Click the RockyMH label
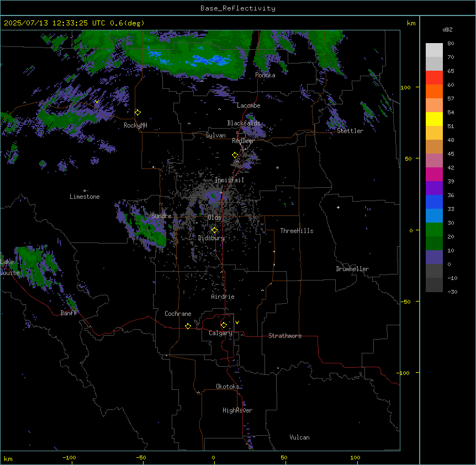 pos(135,125)
